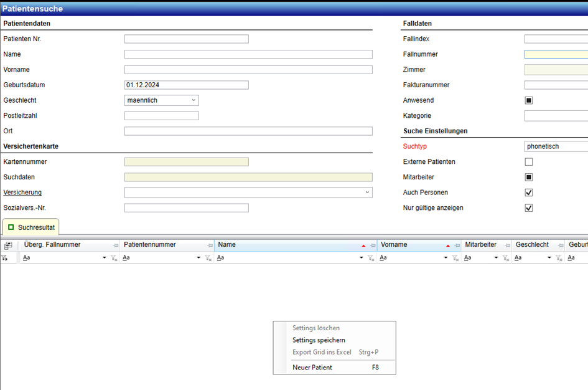Image resolution: width=588 pixels, height=390 pixels.
Task: Pin the Patientennummer column
Action: 210,245
